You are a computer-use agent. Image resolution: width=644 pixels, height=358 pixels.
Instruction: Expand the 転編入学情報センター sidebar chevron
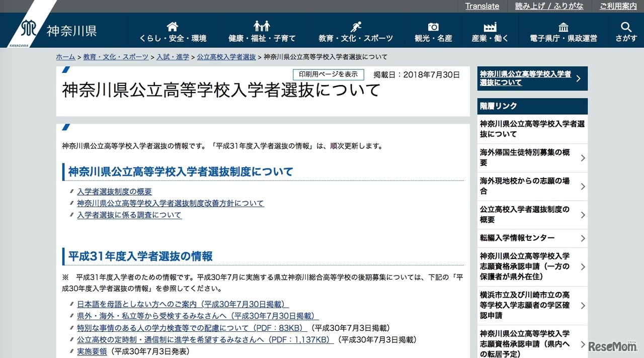(583, 238)
